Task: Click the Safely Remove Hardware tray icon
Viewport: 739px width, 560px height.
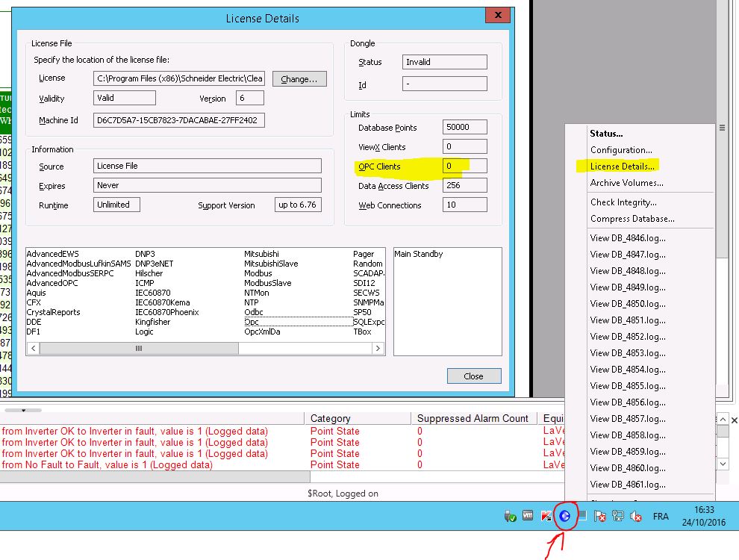Action: tap(511, 516)
